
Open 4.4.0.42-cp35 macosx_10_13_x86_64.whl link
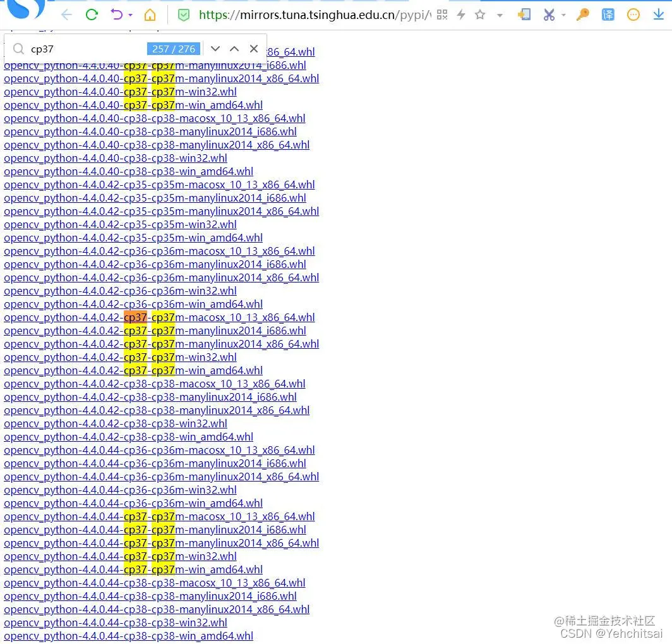coord(159,185)
